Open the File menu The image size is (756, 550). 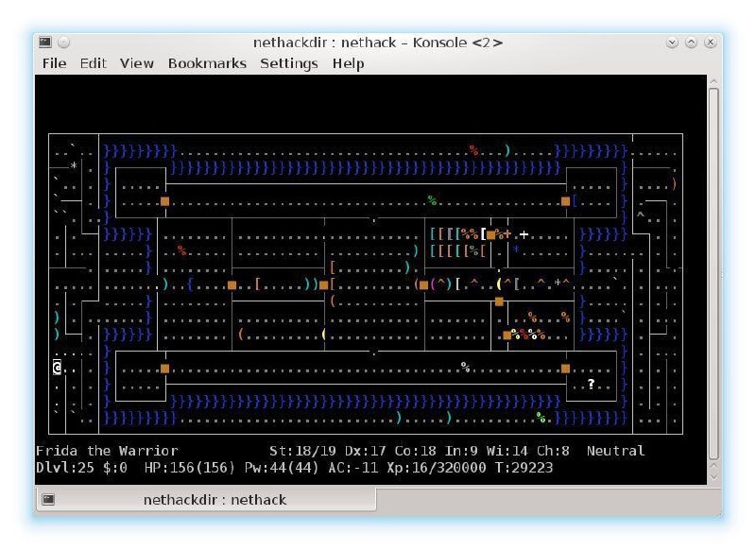pos(54,63)
